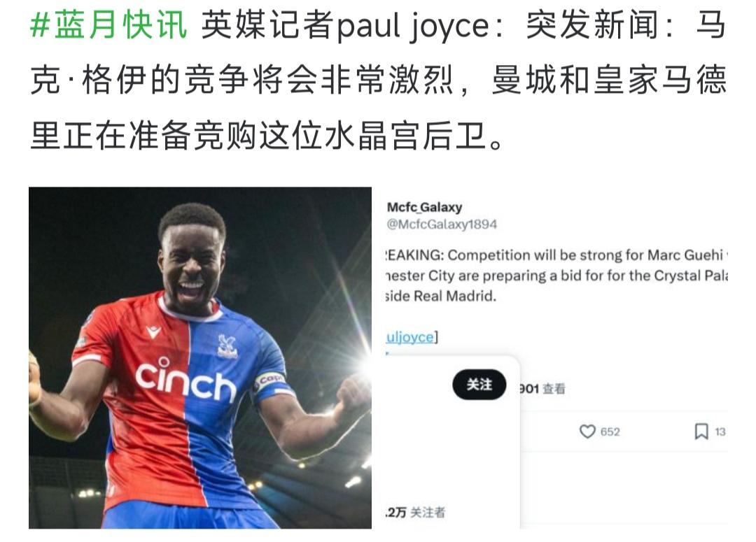Click the Crystal Palace crest on jersey
The width and height of the screenshot is (756, 542).
[227, 346]
